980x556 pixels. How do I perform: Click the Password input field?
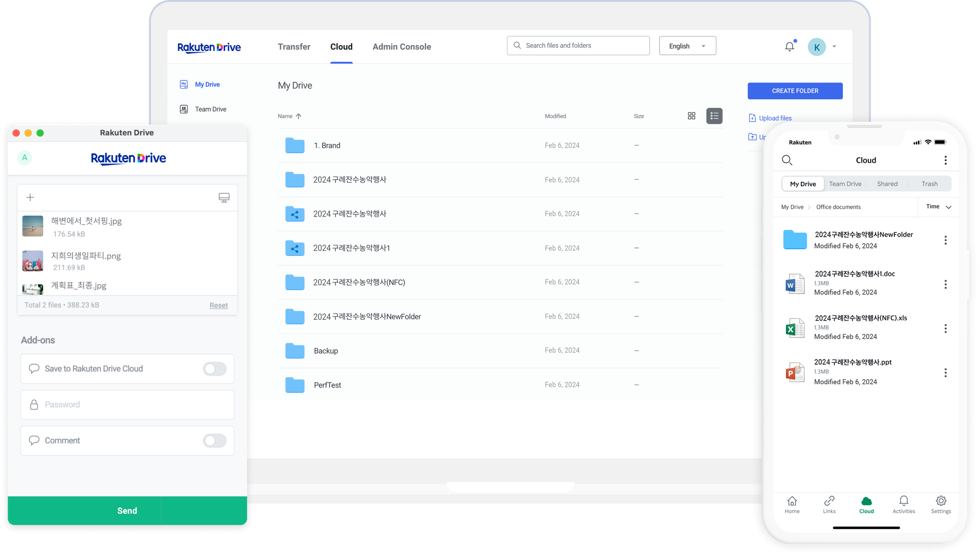(127, 405)
